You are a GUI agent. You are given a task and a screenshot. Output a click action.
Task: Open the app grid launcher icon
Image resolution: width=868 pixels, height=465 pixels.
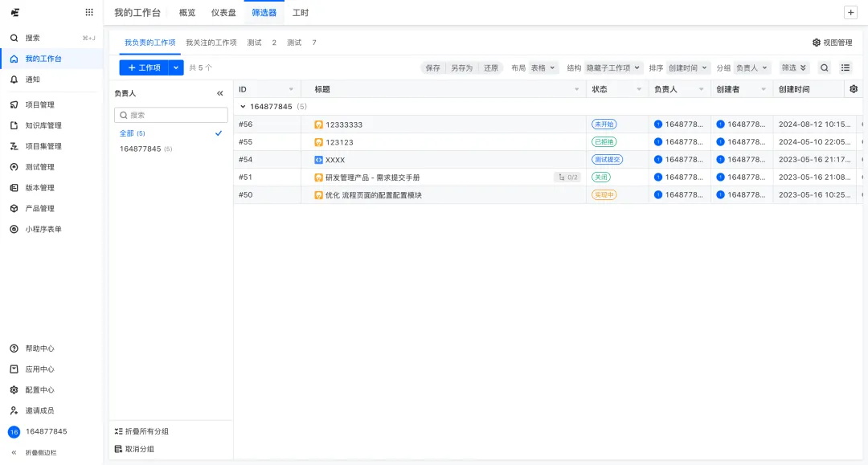88,13
